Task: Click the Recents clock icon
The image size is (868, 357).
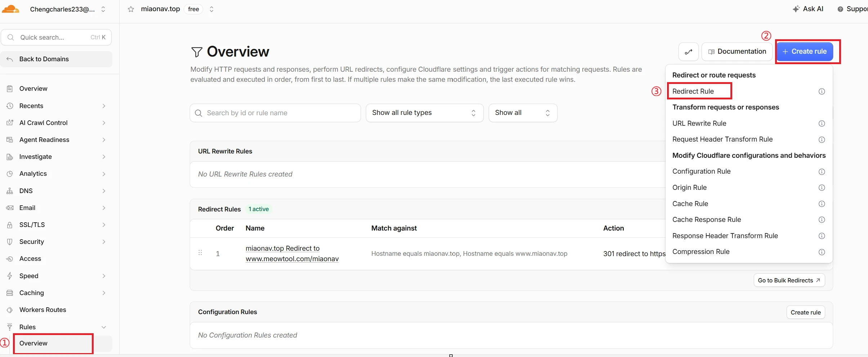Action: [10, 106]
